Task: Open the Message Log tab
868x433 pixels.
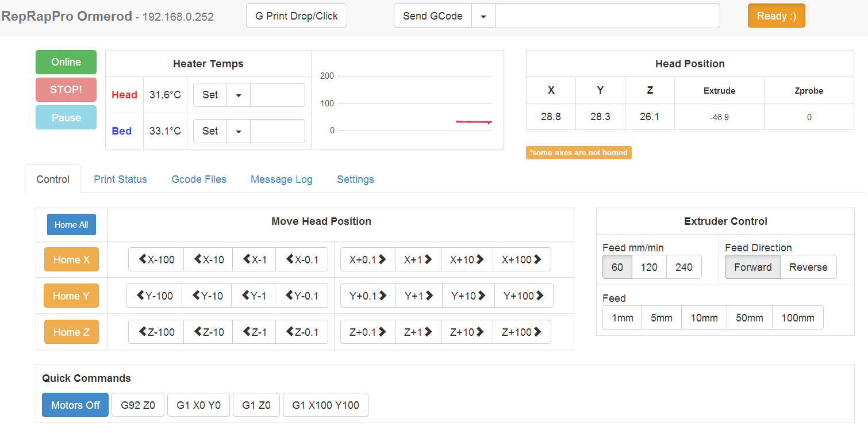Action: [x=282, y=179]
